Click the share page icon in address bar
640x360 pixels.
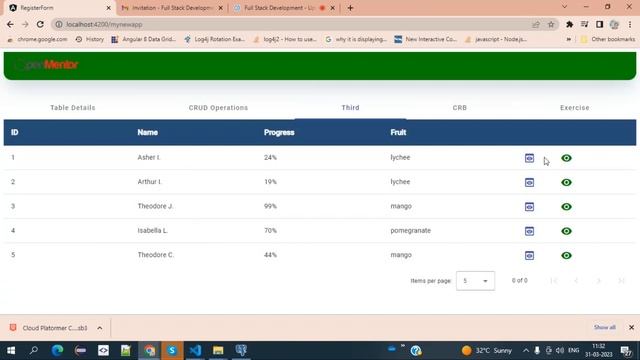[536, 24]
